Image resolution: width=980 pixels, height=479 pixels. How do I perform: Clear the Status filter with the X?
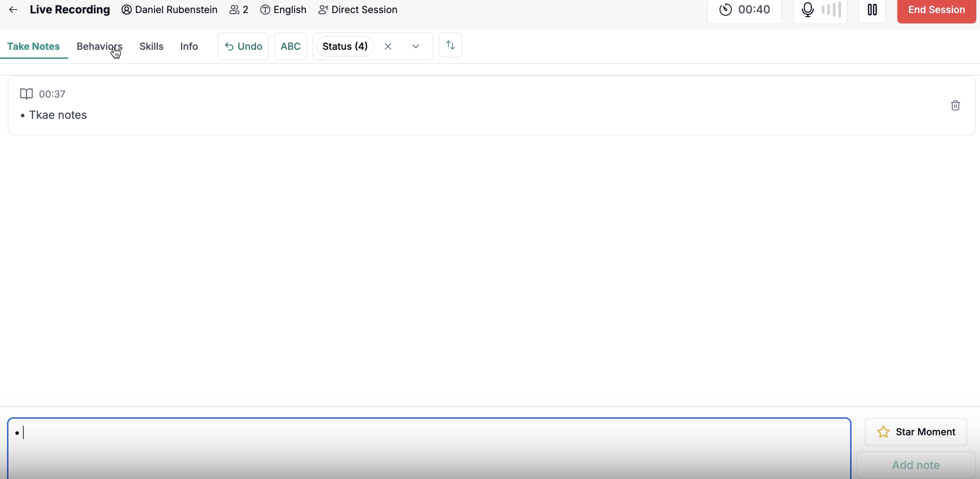click(388, 47)
